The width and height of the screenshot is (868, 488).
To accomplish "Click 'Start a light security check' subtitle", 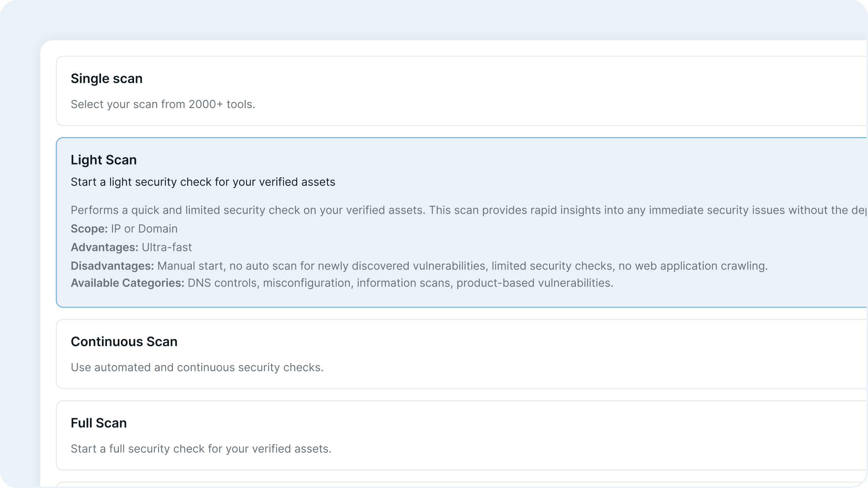I will tap(203, 182).
